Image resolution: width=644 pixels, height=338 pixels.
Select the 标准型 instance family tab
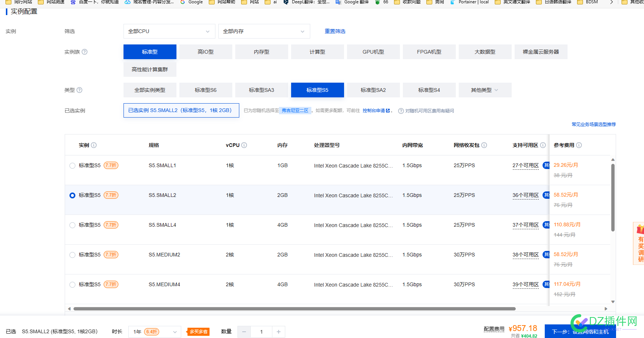(x=150, y=52)
